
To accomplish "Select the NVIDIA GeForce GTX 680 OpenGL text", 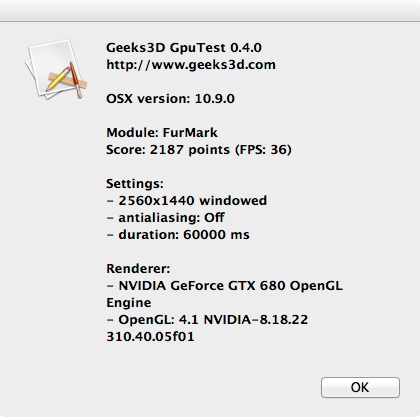I will (x=230, y=286).
